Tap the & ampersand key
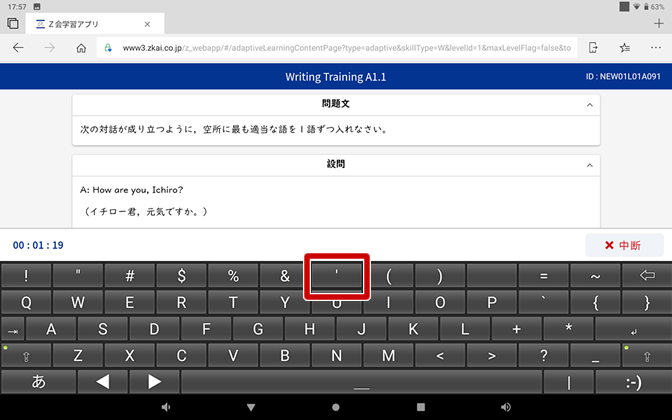Screen dimensions: 672x420 click(285, 276)
